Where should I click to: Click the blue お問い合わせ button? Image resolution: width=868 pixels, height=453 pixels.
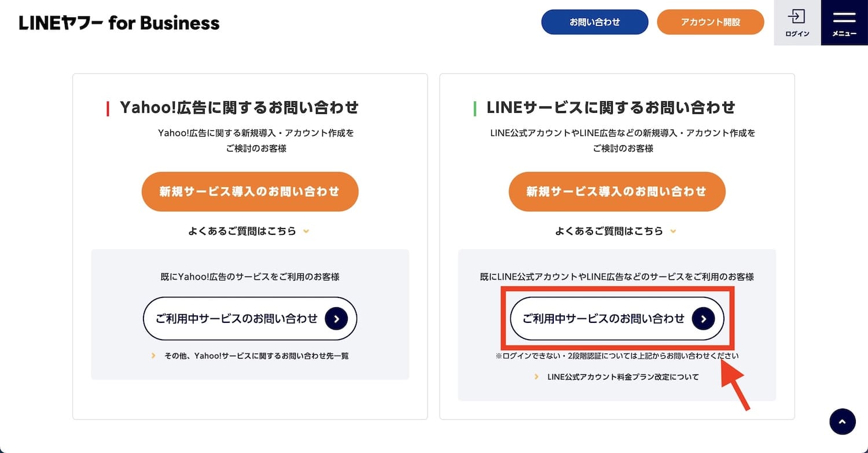tap(595, 22)
